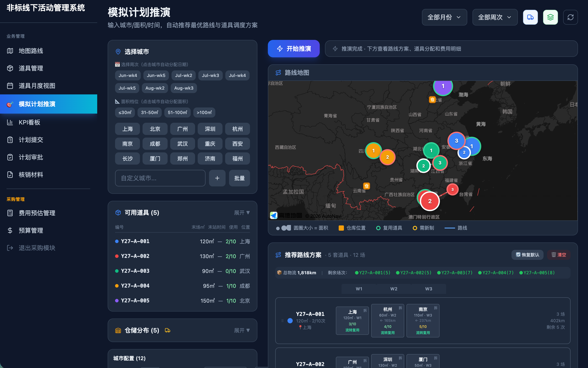Select the ≤30㎡ area chip

tap(125, 112)
